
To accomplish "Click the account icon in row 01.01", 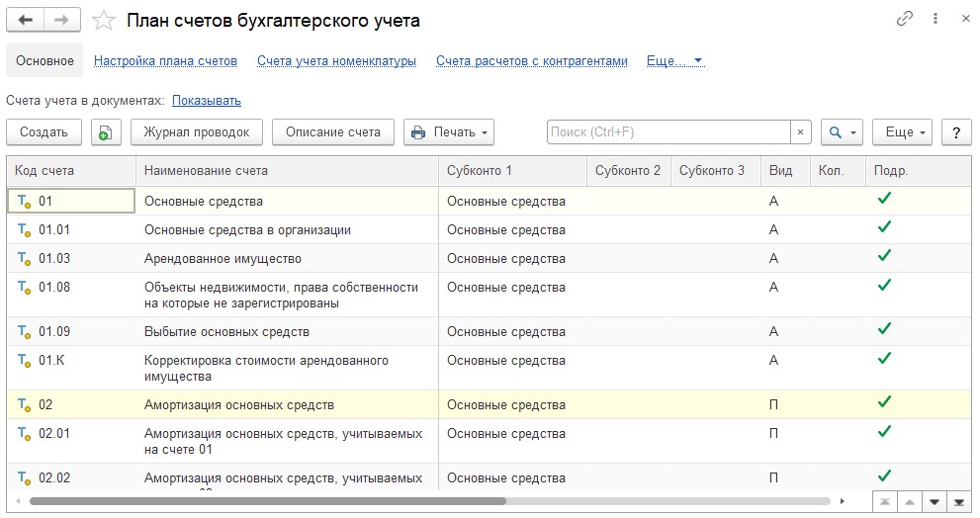I will tap(25, 230).
